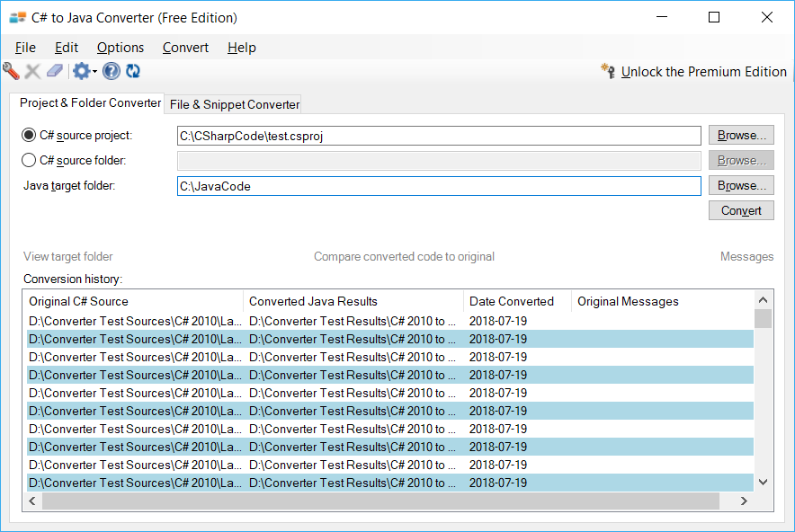Click Unlock the Premium Edition link
This screenshot has width=795, height=532.
[704, 72]
